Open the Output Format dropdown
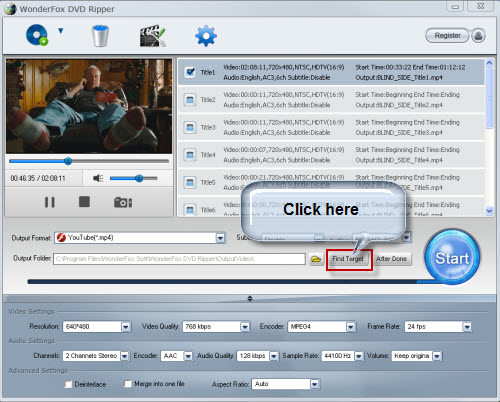The image size is (500, 402). tap(220, 238)
